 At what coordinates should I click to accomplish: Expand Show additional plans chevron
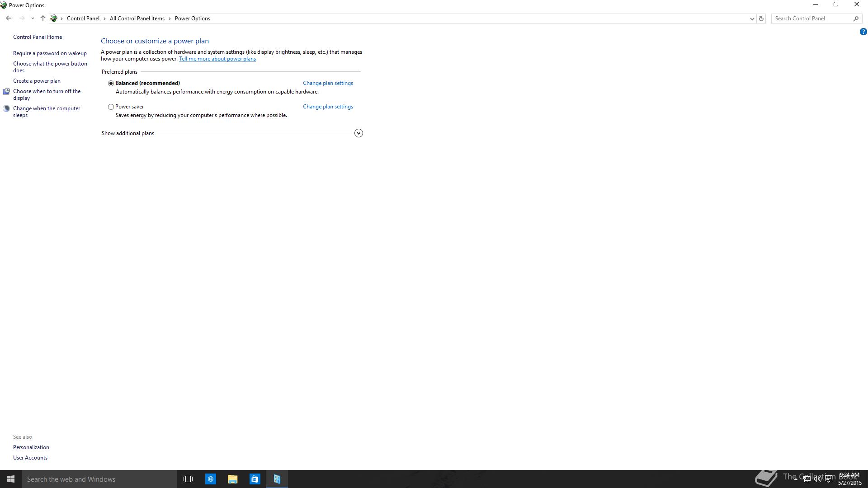point(359,133)
